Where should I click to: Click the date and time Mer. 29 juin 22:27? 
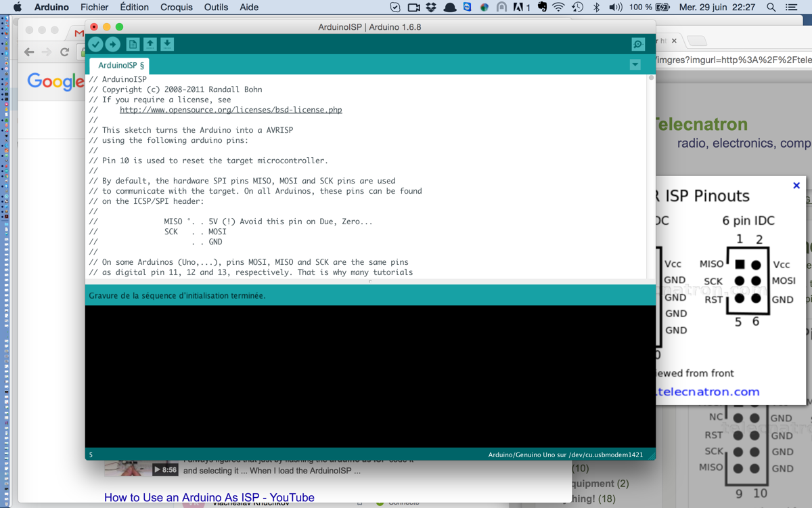[717, 7]
